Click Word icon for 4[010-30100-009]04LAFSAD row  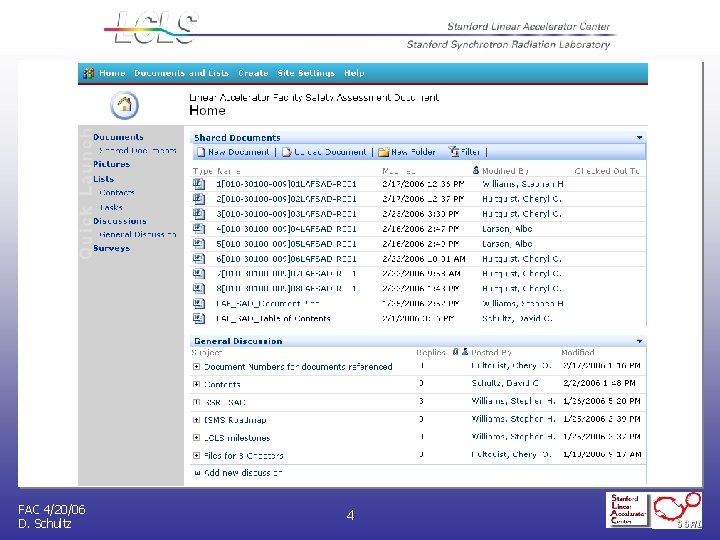(199, 229)
